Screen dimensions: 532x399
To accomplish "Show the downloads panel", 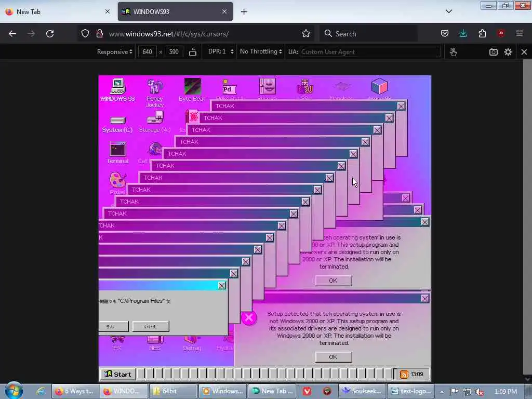I will (463, 34).
